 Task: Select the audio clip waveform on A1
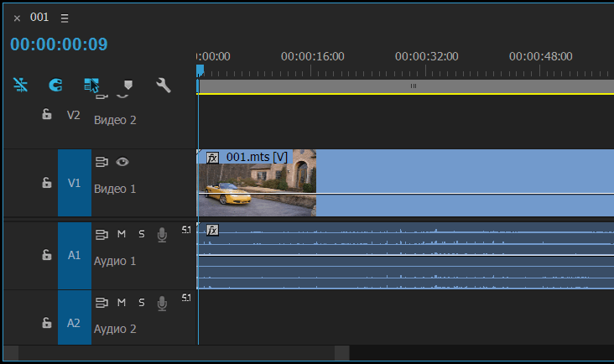pyautogui.click(x=406, y=256)
